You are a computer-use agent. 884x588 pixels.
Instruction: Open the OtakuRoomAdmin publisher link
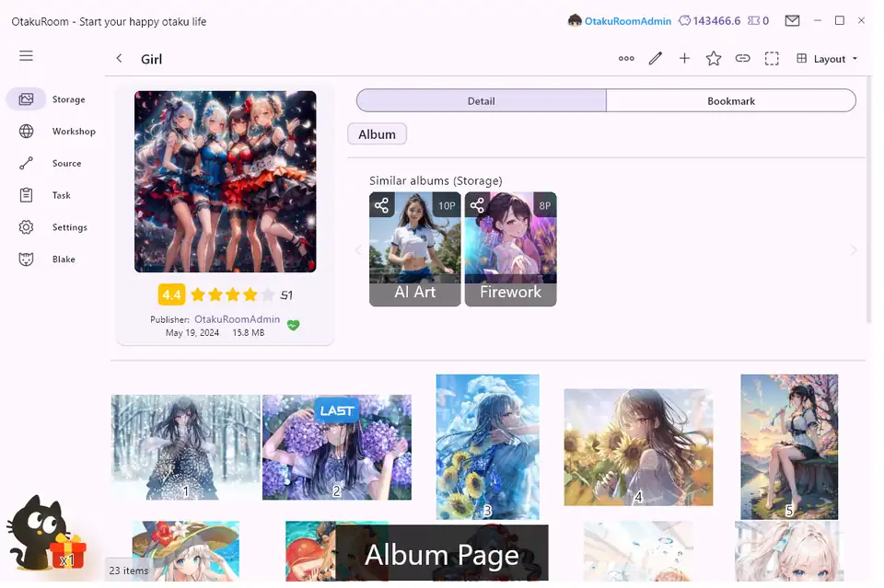(x=237, y=319)
